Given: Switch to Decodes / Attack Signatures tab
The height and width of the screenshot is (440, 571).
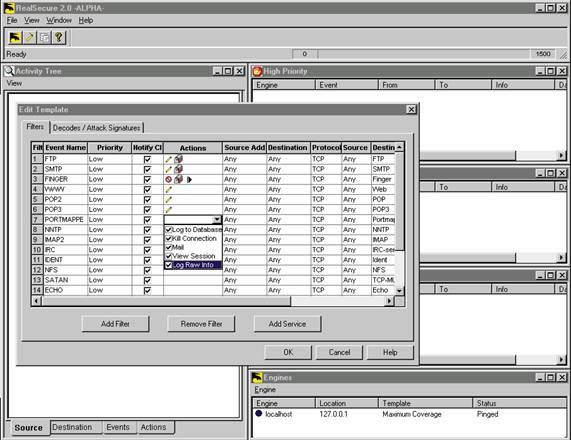Looking at the screenshot, I should (x=97, y=128).
